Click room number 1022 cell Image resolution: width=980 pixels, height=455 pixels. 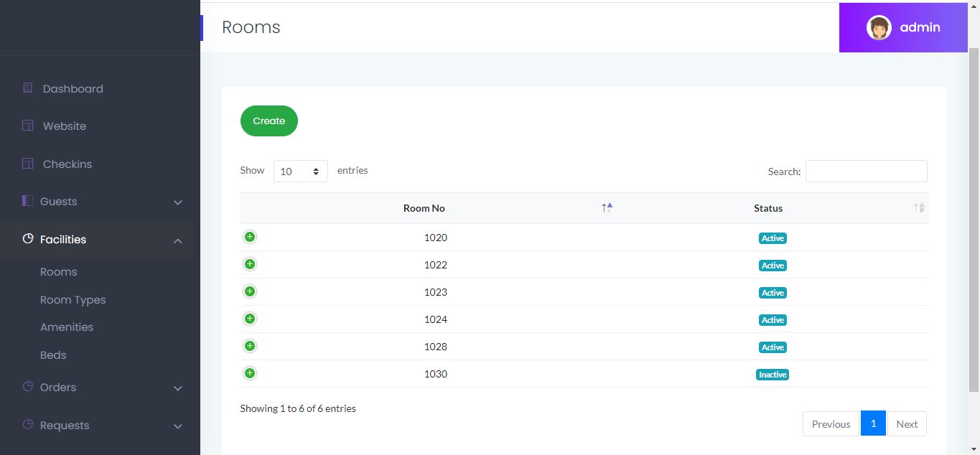(x=436, y=265)
